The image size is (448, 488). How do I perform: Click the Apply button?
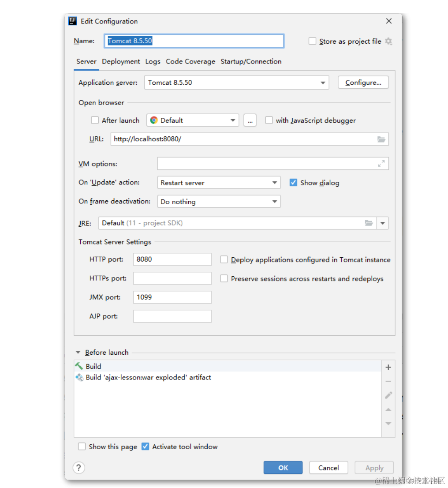[x=374, y=467]
